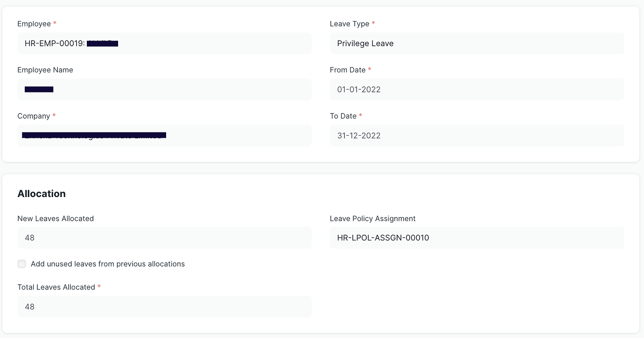Click the Allocation section heading
644x338 pixels.
click(42, 193)
